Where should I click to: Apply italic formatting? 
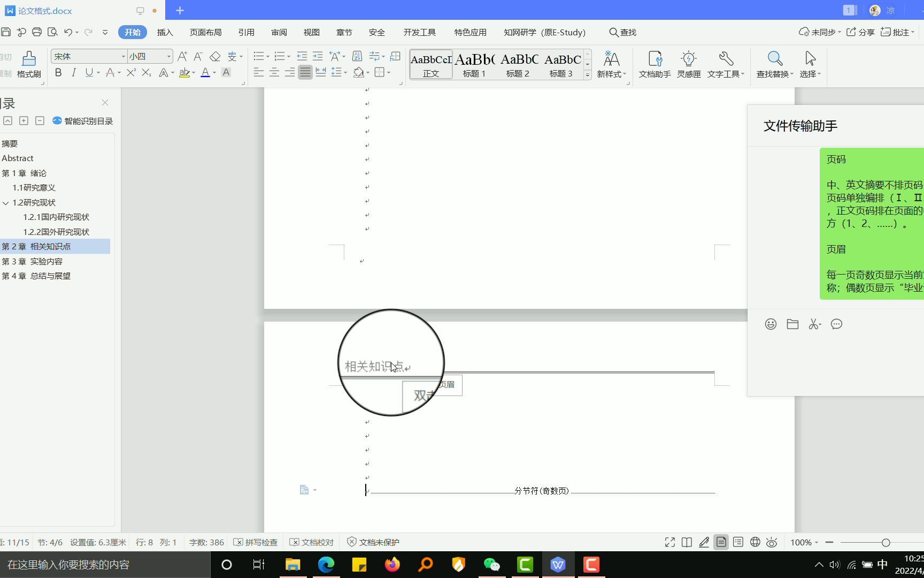pyautogui.click(x=74, y=72)
